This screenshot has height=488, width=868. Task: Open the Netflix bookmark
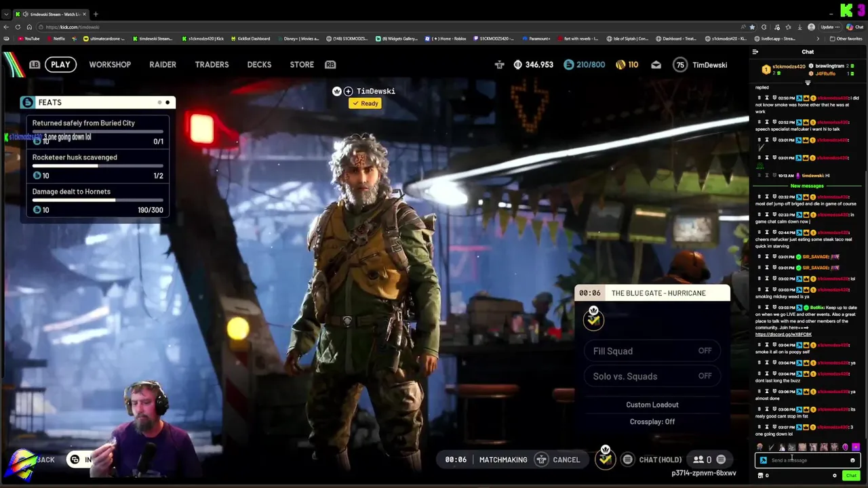point(56,39)
